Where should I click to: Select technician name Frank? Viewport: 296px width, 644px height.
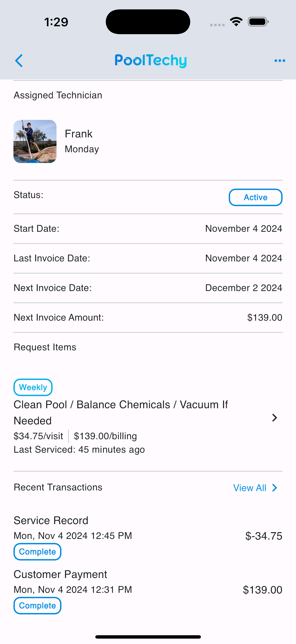tap(79, 134)
